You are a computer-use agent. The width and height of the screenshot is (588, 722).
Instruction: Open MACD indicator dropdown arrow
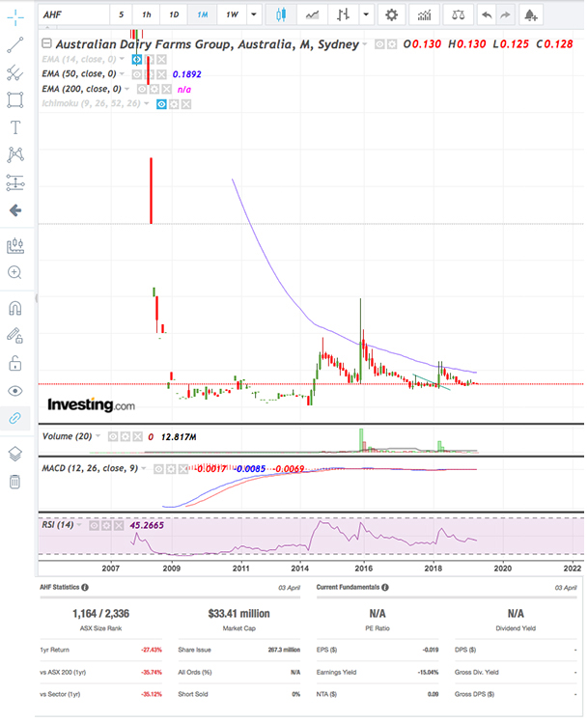(x=144, y=468)
